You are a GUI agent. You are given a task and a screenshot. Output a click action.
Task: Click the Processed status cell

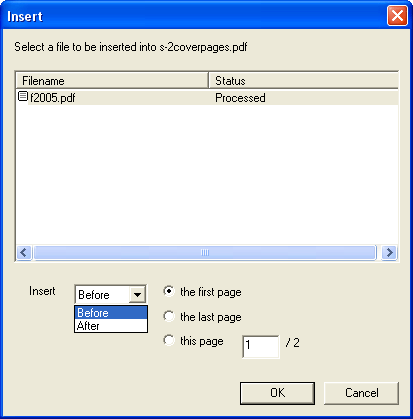(240, 98)
